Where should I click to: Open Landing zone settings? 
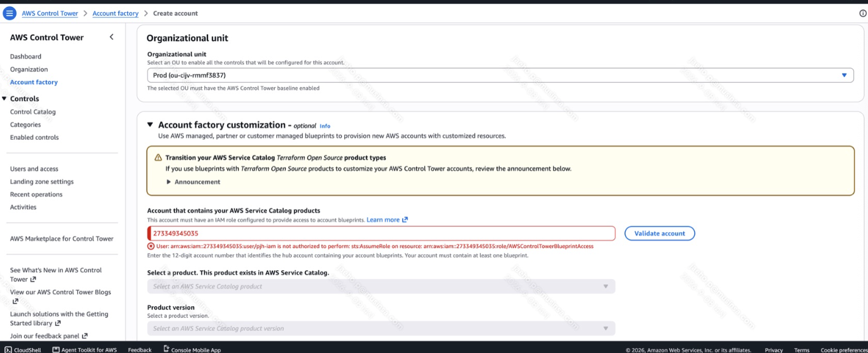click(42, 182)
